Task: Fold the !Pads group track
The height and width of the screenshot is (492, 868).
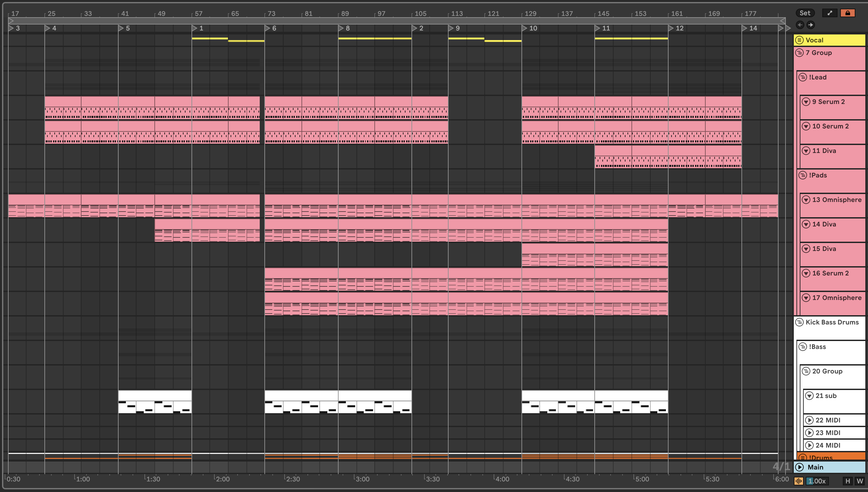Action: [802, 175]
